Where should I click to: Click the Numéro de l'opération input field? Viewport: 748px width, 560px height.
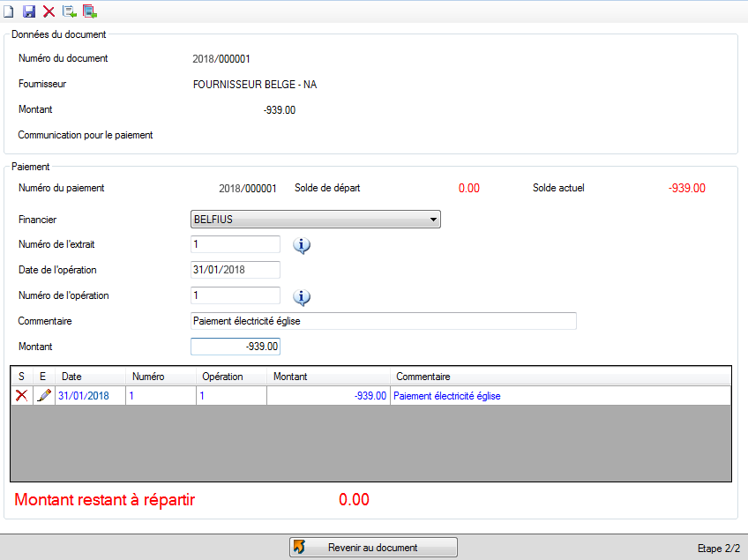pos(236,295)
